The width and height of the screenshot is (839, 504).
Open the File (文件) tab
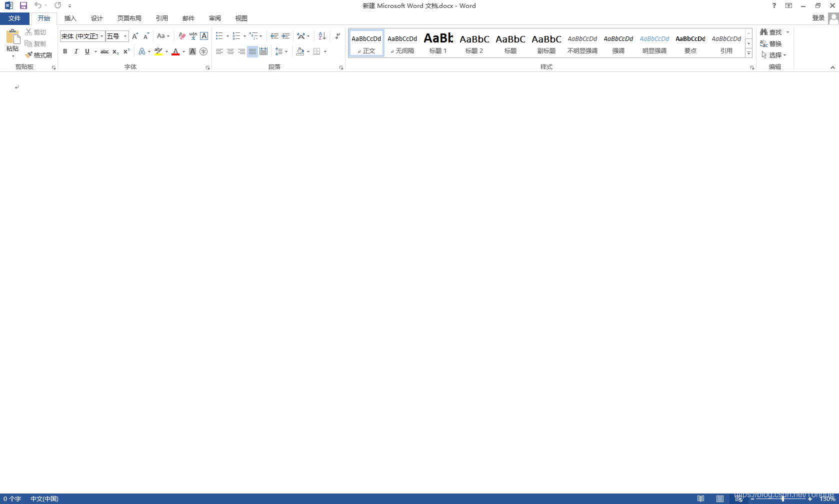(14, 18)
